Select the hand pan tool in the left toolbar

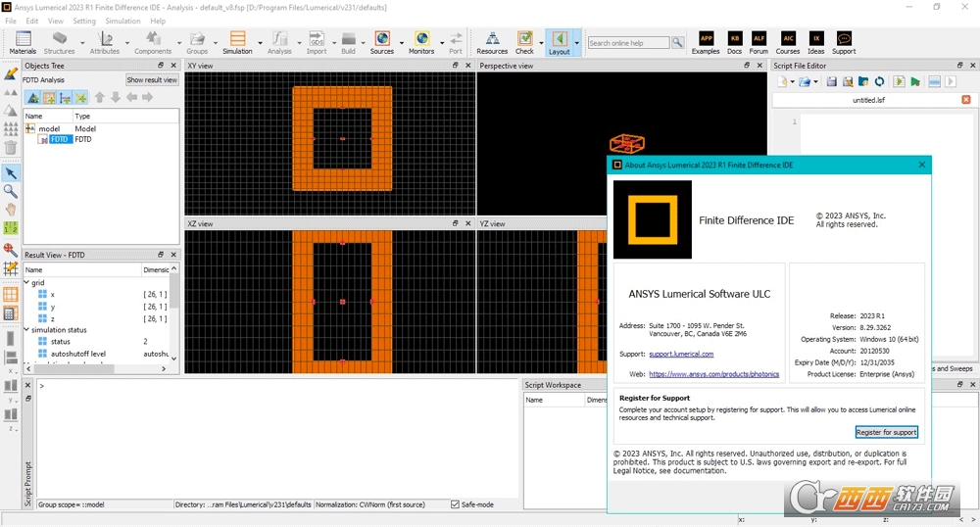[11, 210]
